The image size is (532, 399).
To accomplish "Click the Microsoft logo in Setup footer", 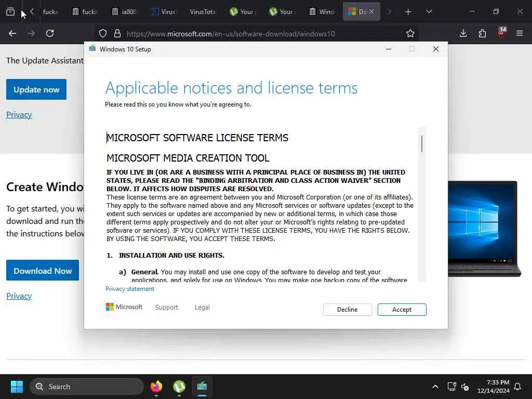I will click(124, 307).
